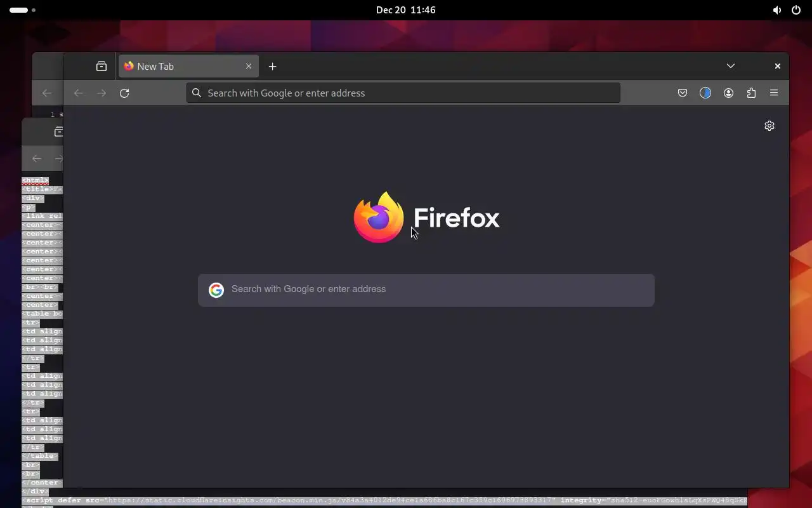Click Firefox View icon in rearmost background window
The height and width of the screenshot is (508, 812).
pyautogui.click(x=58, y=131)
